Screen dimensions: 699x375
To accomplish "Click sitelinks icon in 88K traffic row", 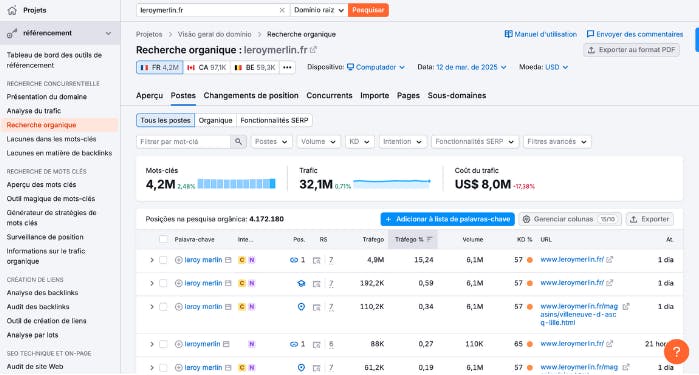I will click(x=294, y=344).
